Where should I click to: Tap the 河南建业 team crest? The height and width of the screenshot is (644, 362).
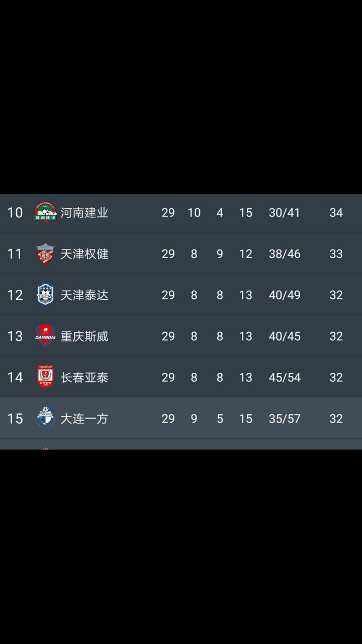pyautogui.click(x=45, y=212)
